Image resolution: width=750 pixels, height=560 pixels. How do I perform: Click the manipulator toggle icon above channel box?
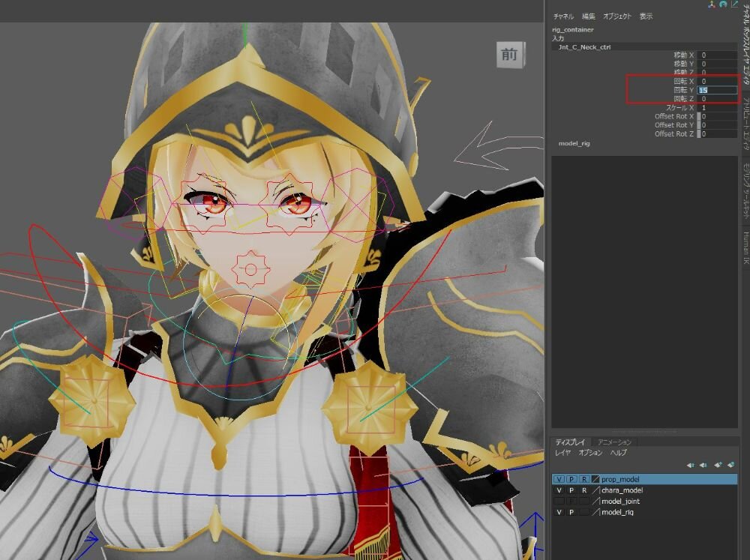coord(711,4)
